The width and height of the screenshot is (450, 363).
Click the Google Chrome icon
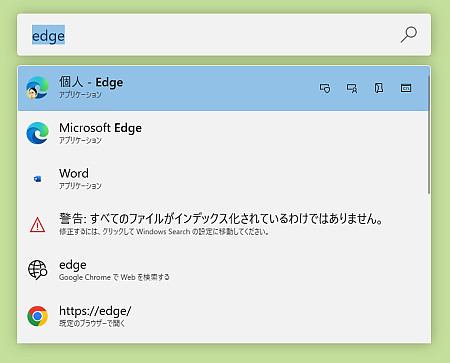pos(37,316)
